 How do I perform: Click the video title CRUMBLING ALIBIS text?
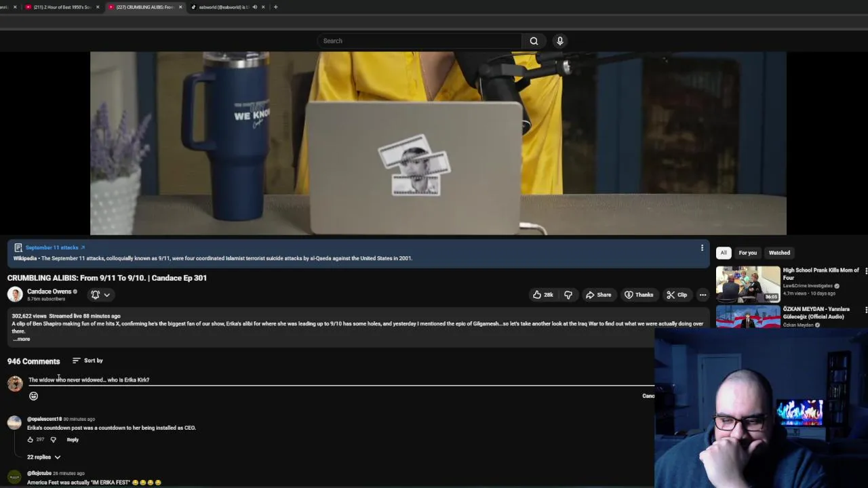pyautogui.click(x=107, y=278)
